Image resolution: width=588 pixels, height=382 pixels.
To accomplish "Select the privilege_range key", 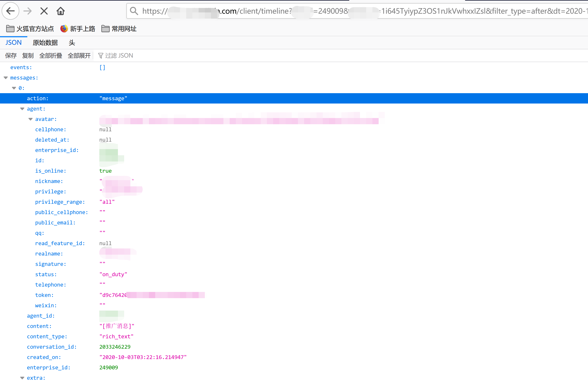I will [60, 202].
